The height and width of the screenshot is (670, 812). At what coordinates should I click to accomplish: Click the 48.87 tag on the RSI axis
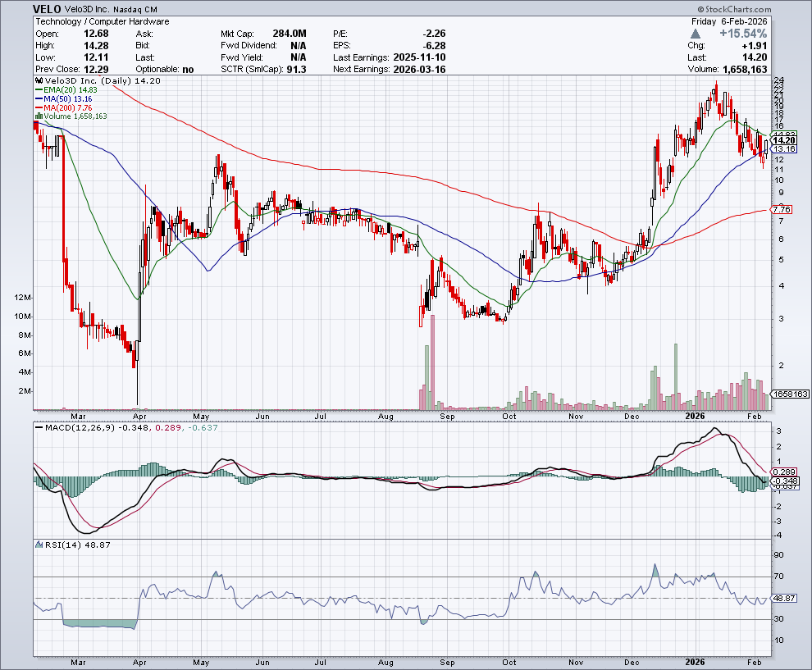pyautogui.click(x=784, y=598)
